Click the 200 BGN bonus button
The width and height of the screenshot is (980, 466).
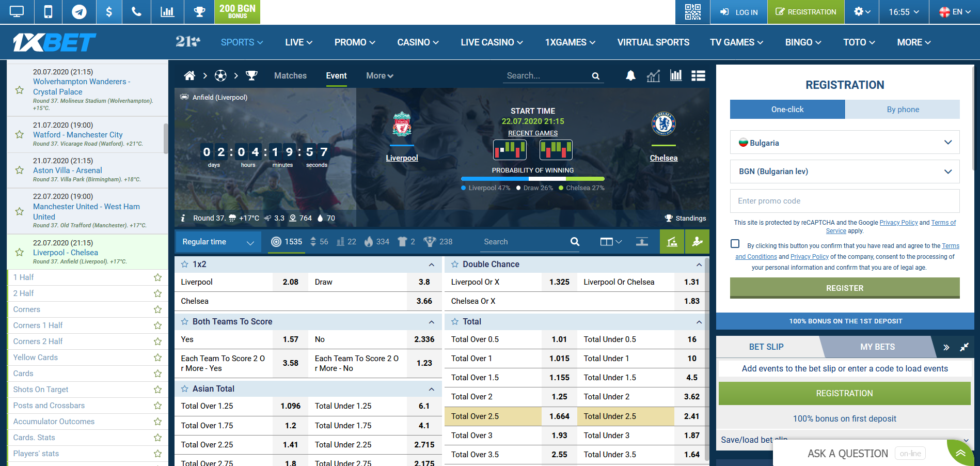[237, 11]
